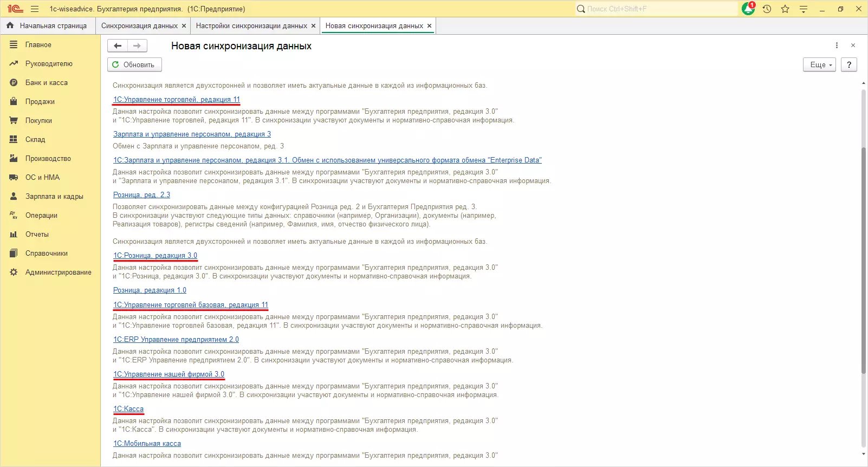Viewport: 868px width, 467px height.
Task: Expand the Еще dropdown menu
Action: tap(819, 64)
